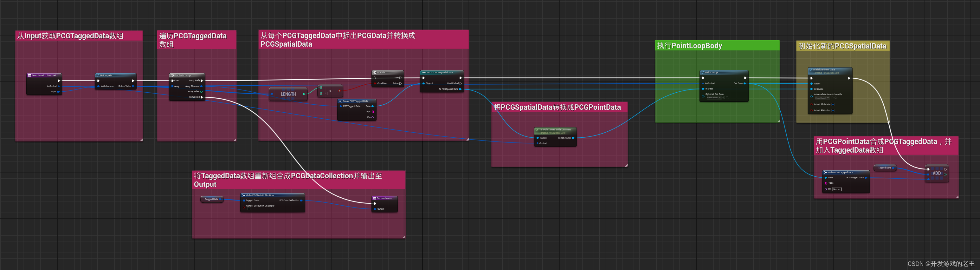Click the comparison node's 0 value field

click(326, 93)
